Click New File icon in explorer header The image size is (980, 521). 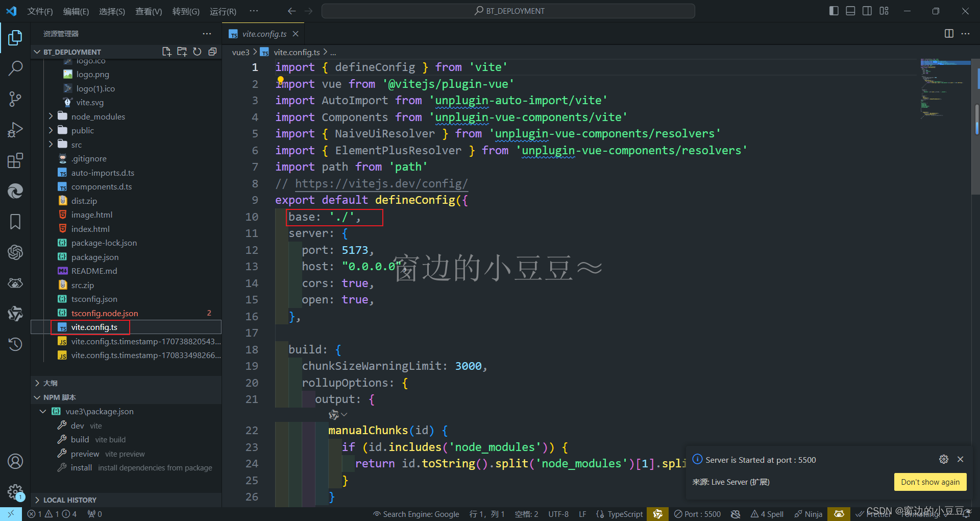click(x=166, y=52)
